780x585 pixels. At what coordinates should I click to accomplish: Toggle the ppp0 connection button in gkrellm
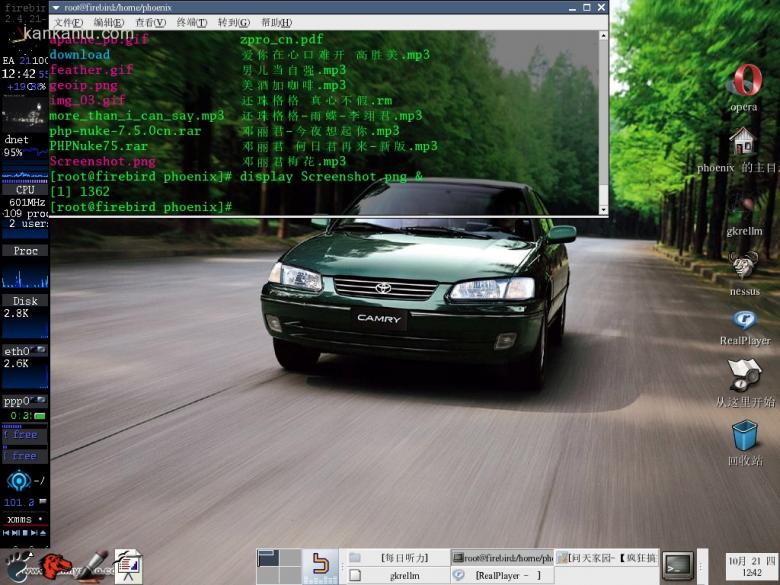coord(40,415)
